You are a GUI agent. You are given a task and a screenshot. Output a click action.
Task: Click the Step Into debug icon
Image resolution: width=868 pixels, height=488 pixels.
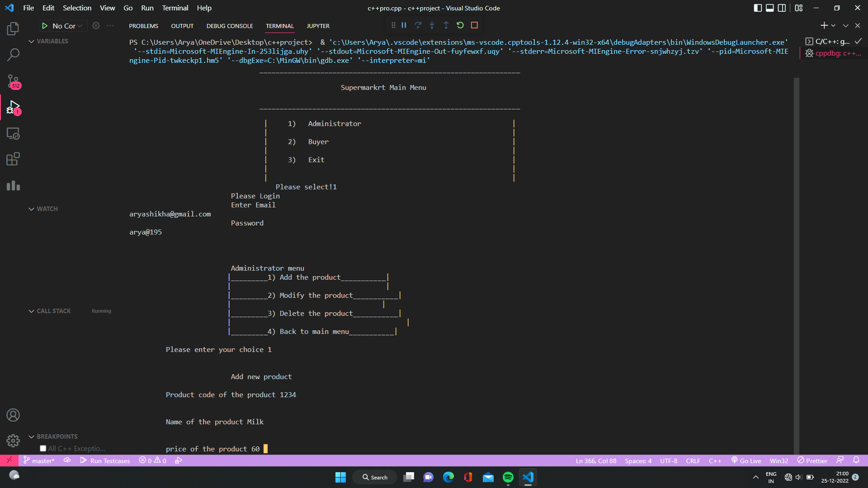tap(432, 25)
